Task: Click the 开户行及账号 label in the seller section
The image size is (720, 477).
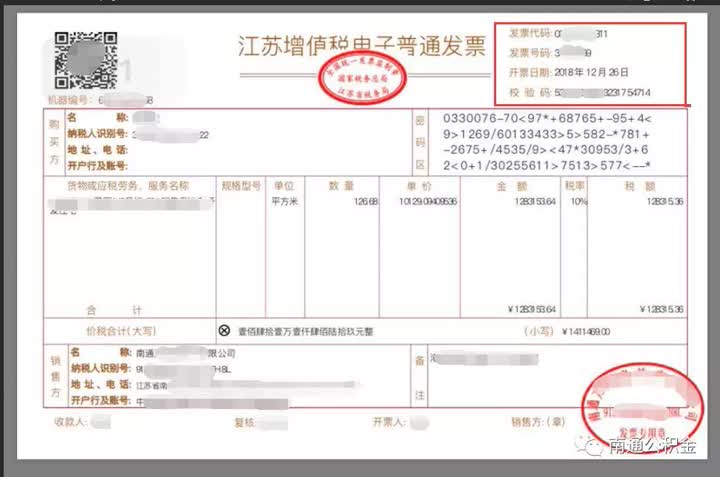Action: (101, 400)
